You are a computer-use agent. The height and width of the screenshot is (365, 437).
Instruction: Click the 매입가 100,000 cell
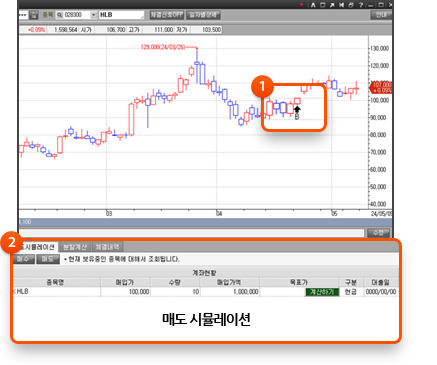click(x=125, y=292)
